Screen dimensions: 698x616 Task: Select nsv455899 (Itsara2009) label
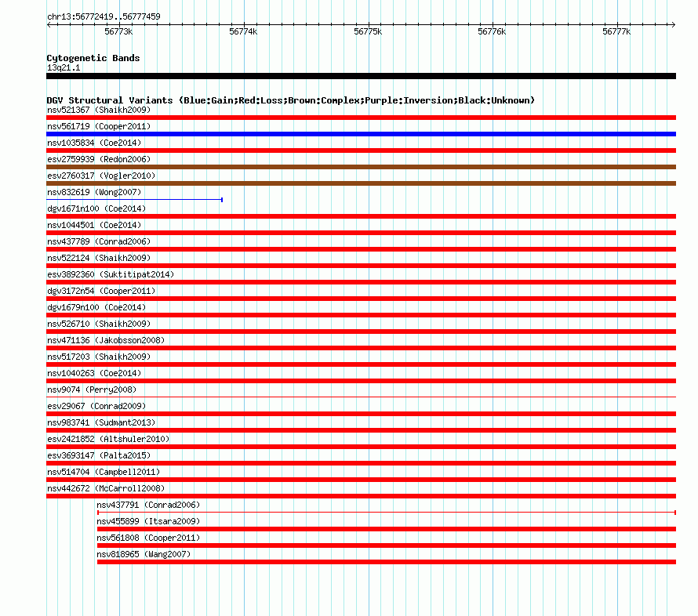click(148, 521)
